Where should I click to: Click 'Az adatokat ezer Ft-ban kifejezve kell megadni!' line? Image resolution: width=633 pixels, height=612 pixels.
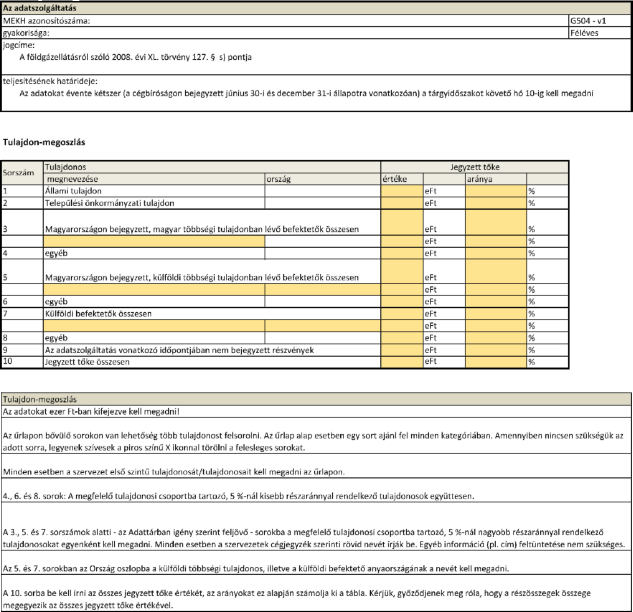pyautogui.click(x=91, y=412)
